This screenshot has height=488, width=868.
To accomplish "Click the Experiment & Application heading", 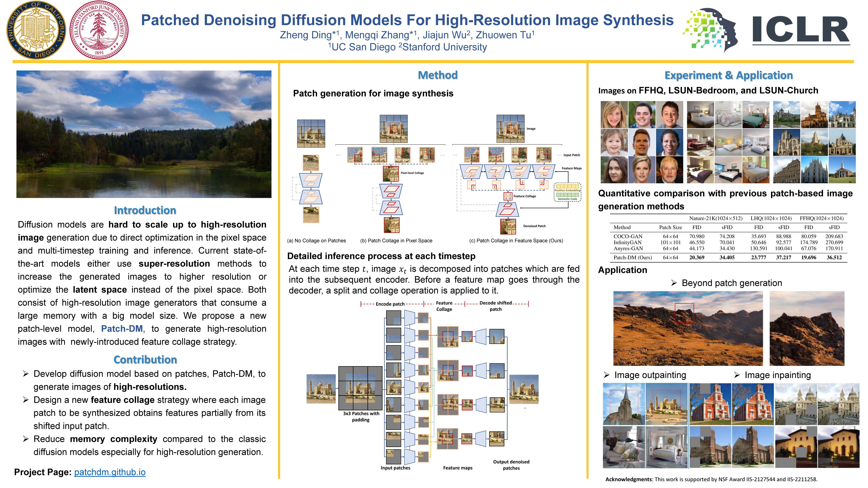I will point(728,75).
